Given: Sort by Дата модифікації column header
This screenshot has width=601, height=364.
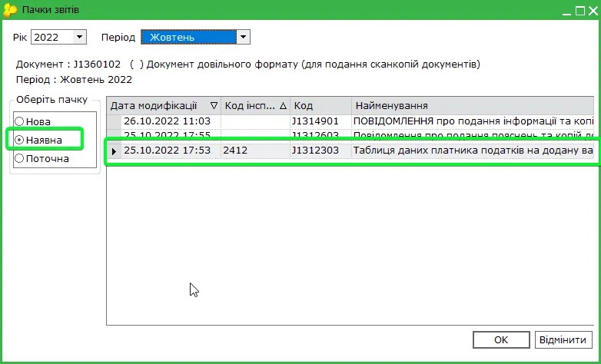Looking at the screenshot, I should click(x=164, y=106).
